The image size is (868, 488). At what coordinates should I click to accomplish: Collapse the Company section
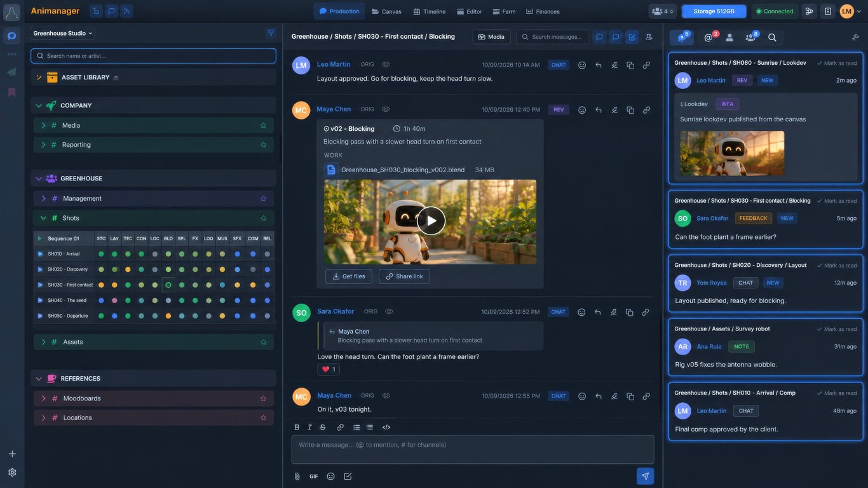tap(39, 105)
